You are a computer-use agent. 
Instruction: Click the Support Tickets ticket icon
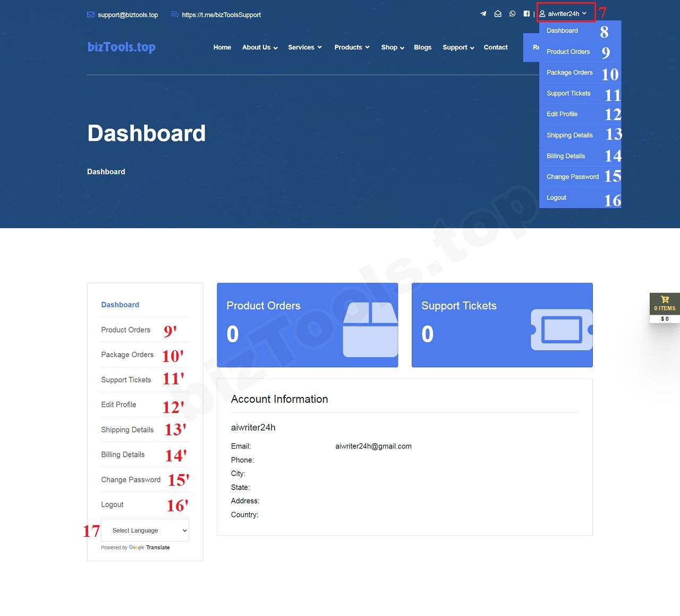pyautogui.click(x=562, y=330)
